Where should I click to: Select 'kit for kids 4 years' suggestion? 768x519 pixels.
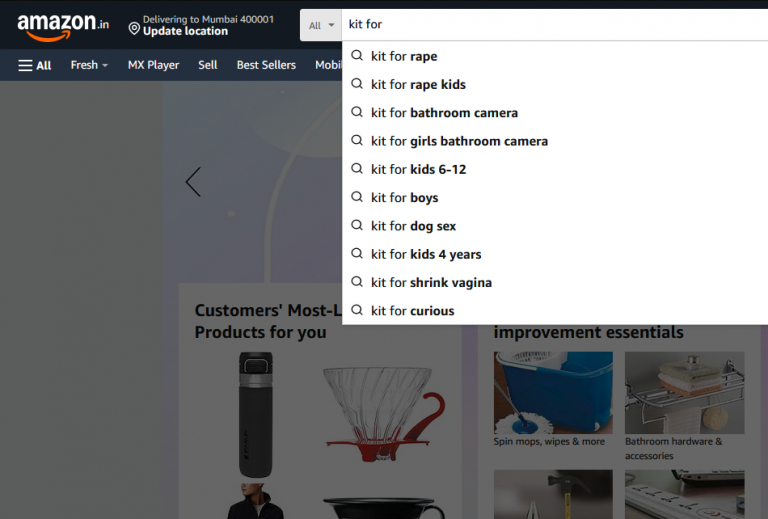[x=425, y=255]
